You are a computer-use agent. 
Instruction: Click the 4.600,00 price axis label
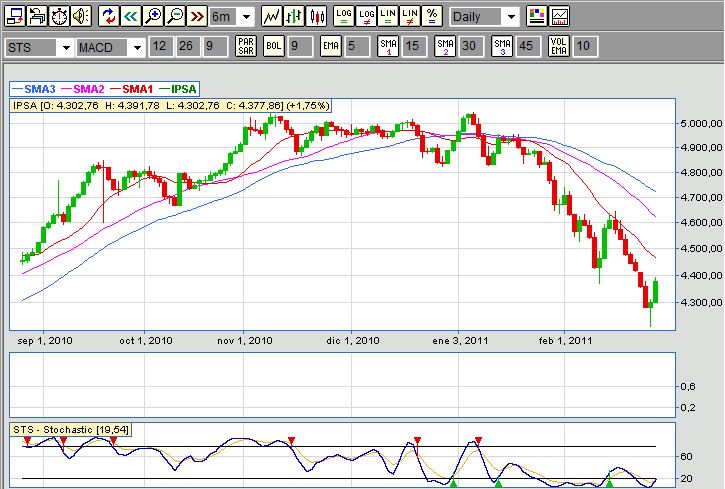[x=700, y=222]
